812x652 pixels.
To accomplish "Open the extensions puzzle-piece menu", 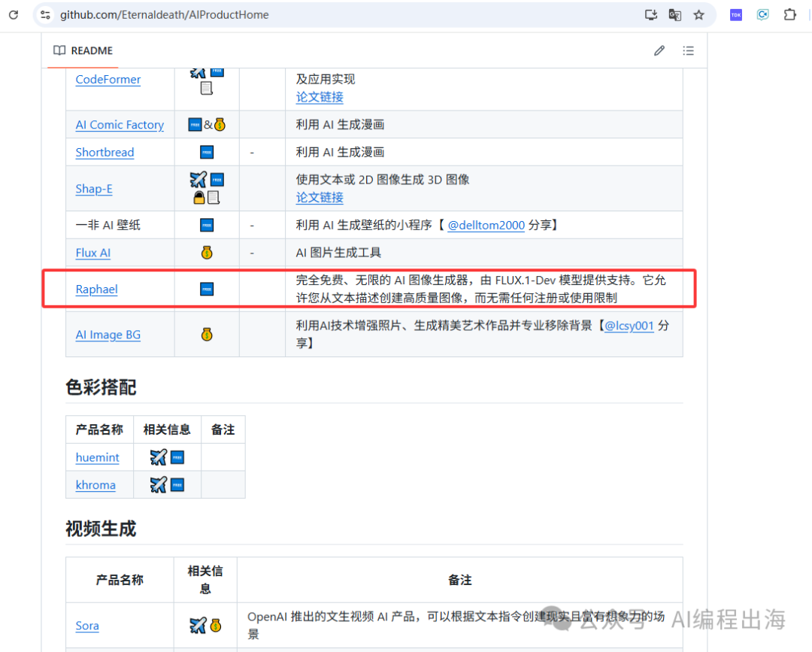I will (789, 15).
